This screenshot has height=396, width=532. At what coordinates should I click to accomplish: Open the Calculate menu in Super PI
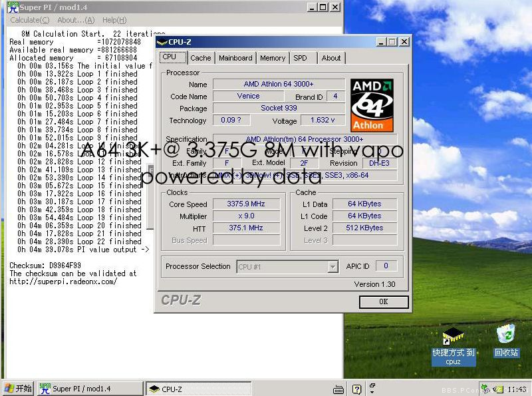(30, 21)
